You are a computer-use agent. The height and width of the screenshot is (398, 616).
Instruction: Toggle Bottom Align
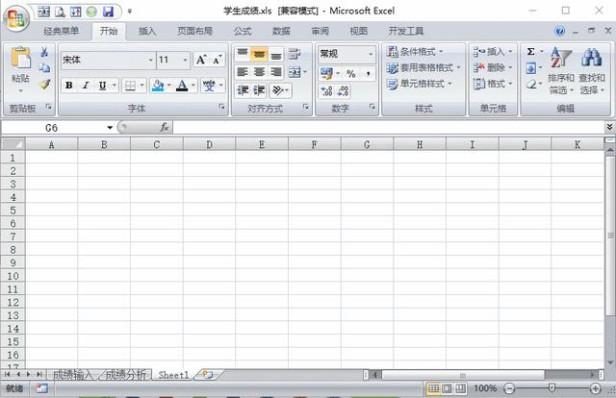point(276,54)
